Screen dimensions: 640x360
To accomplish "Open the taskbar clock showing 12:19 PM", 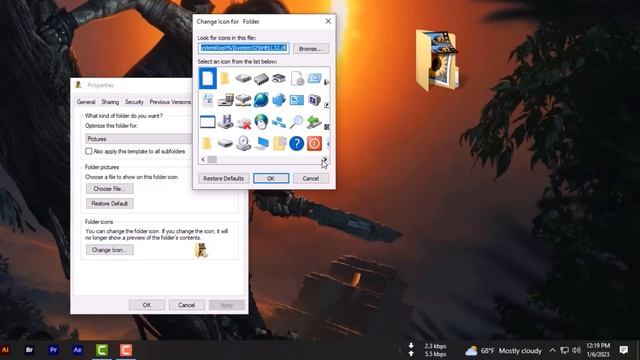I will point(598,350).
